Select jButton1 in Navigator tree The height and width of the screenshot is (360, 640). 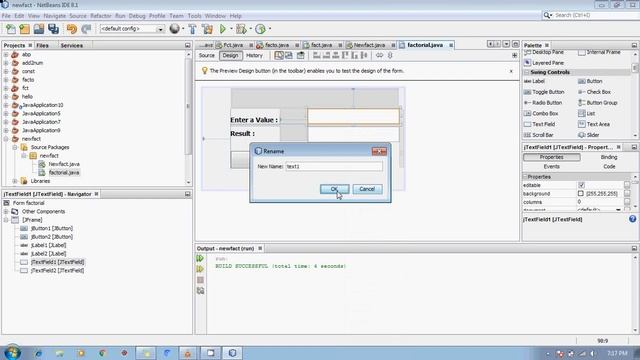[51, 228]
